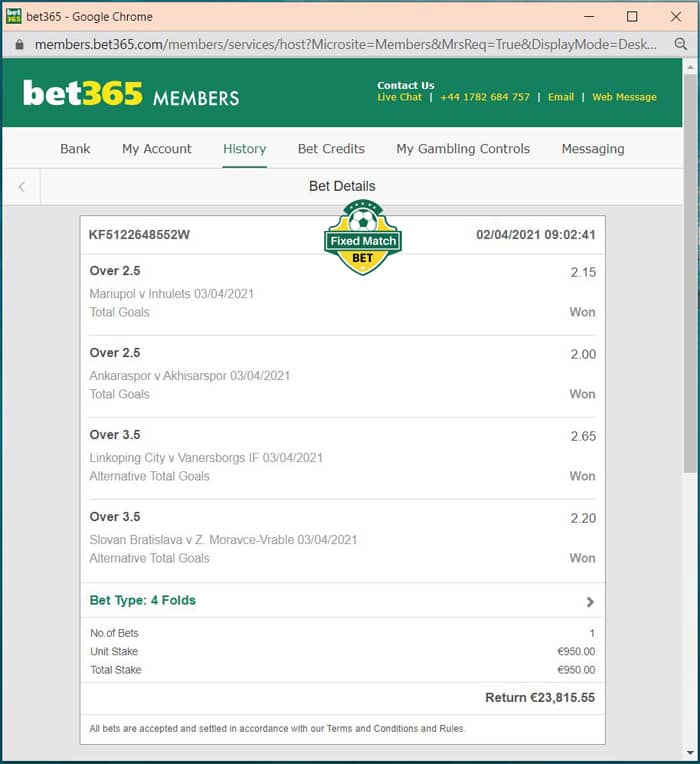The width and height of the screenshot is (700, 764).
Task: Click the bet365 favicon in title bar
Action: (14, 16)
